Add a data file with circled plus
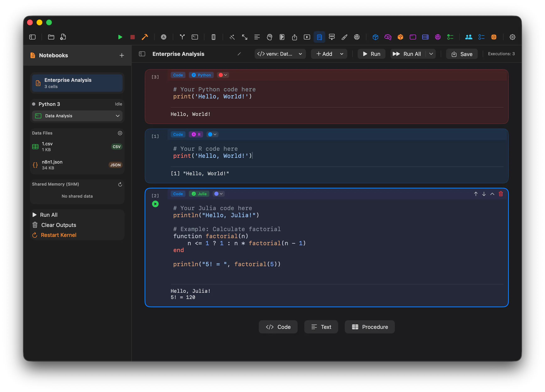This screenshot has height=392, width=545. coord(120,133)
